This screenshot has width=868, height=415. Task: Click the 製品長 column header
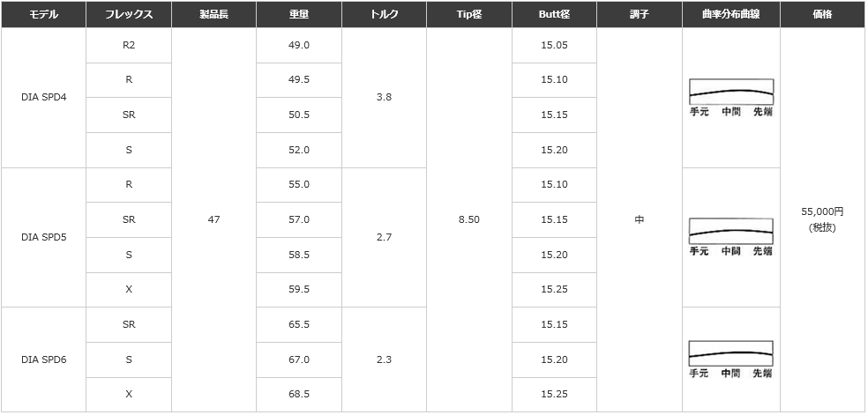tap(213, 14)
